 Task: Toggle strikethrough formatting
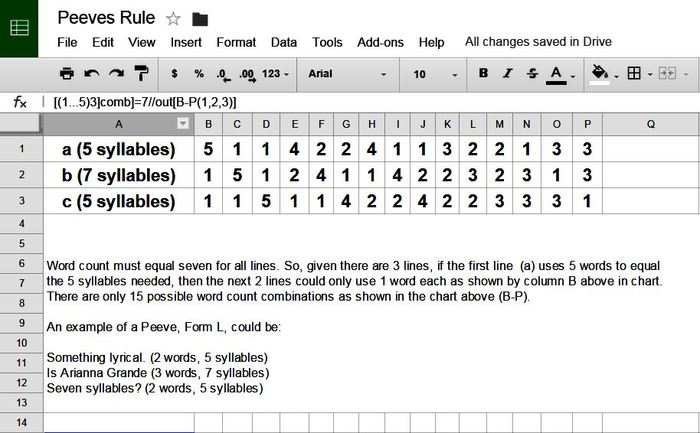[532, 74]
